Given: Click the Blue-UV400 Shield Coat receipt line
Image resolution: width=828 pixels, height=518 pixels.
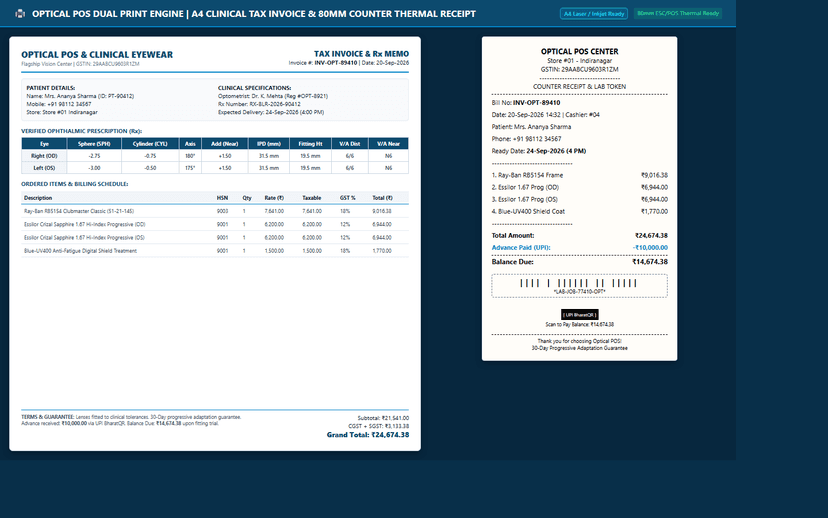Looking at the screenshot, I should pos(579,212).
